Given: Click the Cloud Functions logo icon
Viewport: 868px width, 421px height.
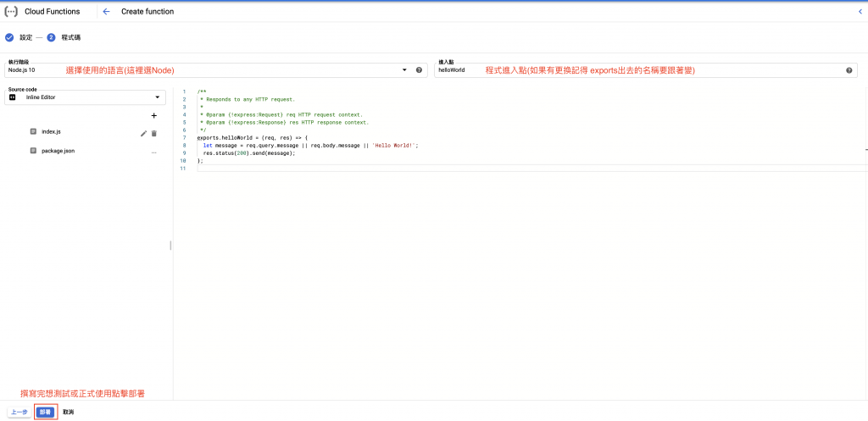Looking at the screenshot, I should pyautogui.click(x=10, y=12).
